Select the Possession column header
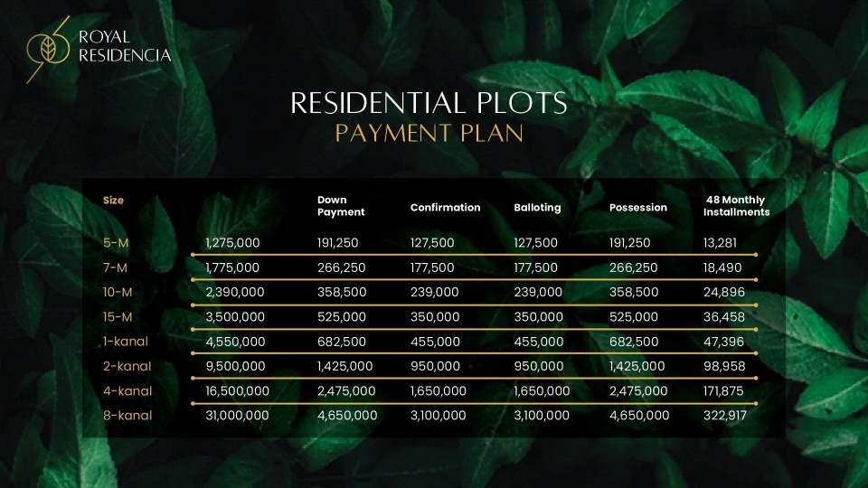The height and width of the screenshot is (488, 868). pos(638,208)
